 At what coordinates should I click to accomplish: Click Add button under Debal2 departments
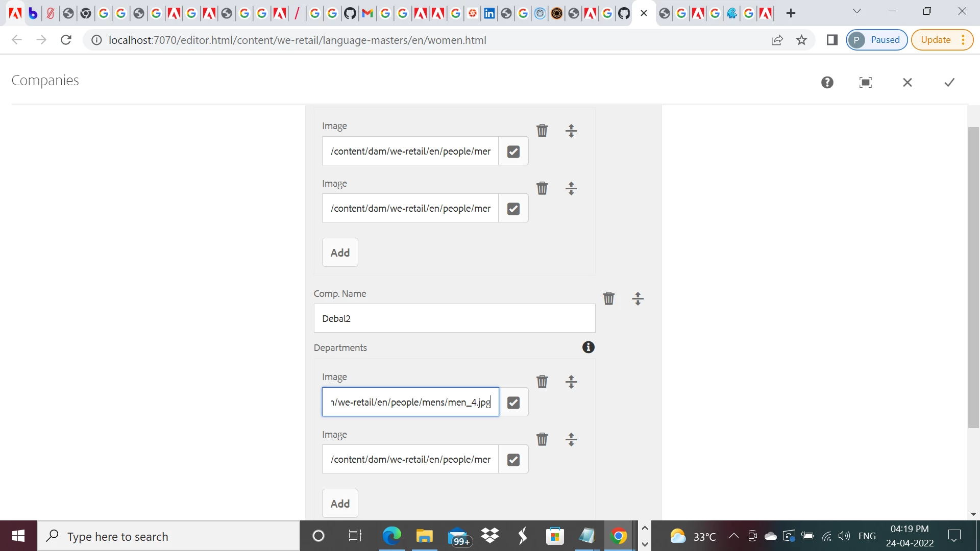click(x=340, y=504)
